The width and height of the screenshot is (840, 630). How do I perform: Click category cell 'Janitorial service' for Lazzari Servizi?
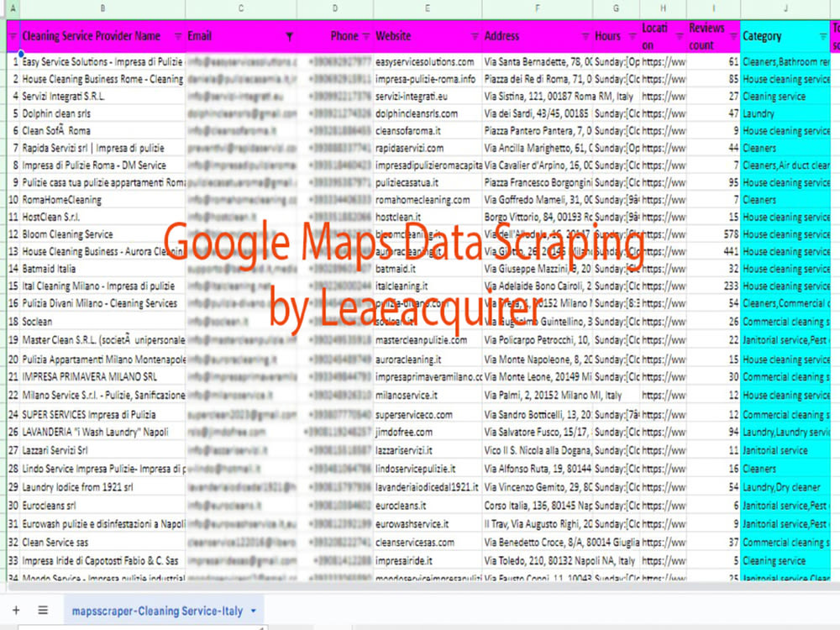pyautogui.click(x=785, y=450)
